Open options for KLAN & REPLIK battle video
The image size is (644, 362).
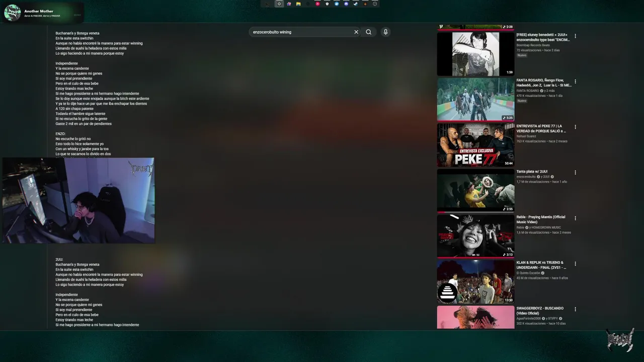[x=575, y=263]
